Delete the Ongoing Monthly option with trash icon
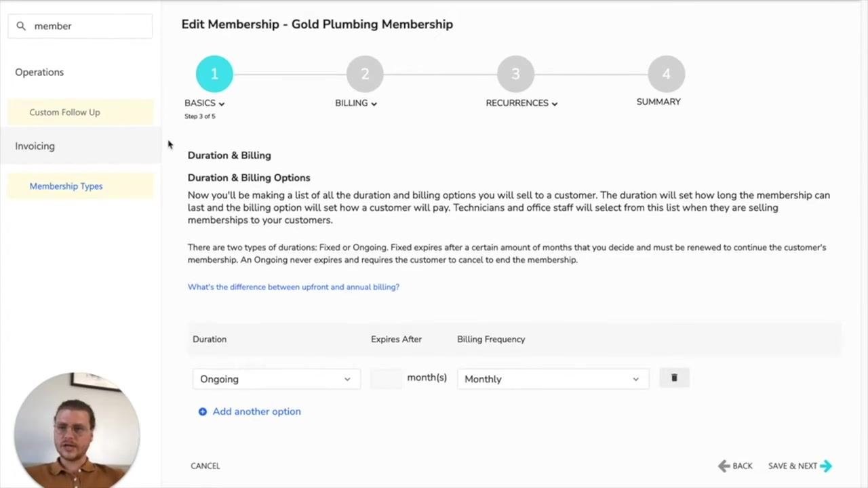 674,378
